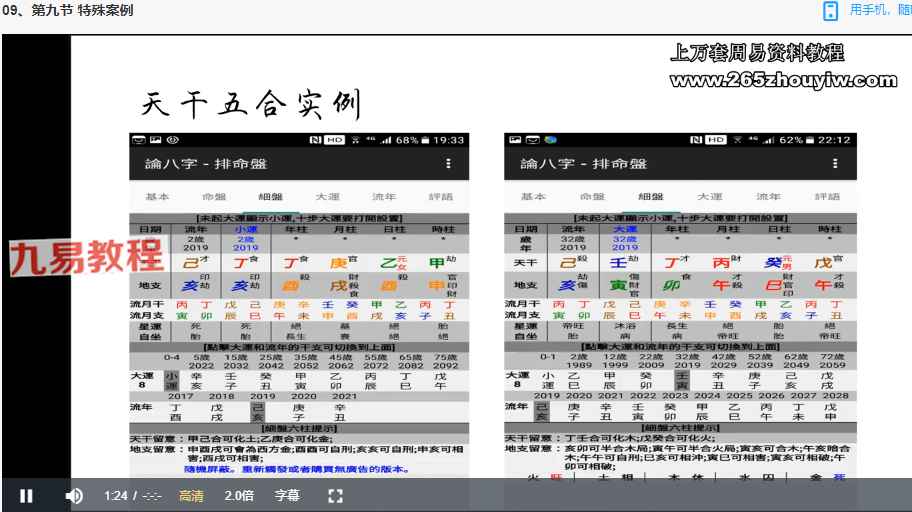Select 命盤 tab in the 19:33 phone
Viewport: 912px width, 512px height.
214,197
